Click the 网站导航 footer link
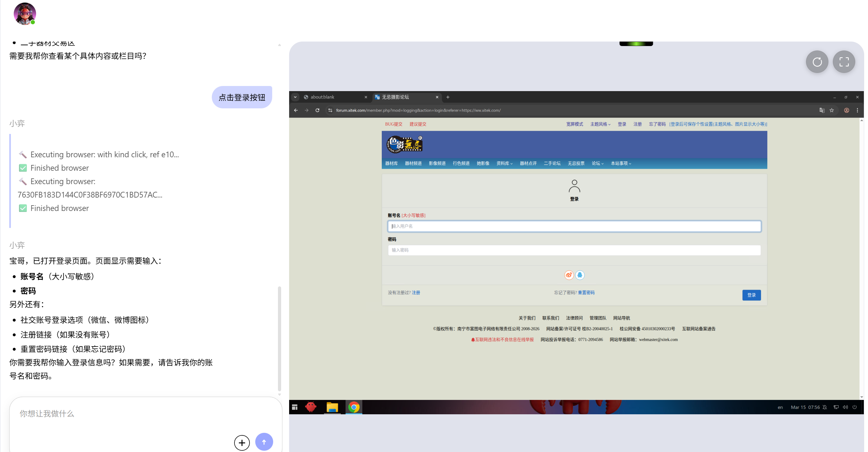The height and width of the screenshot is (452, 868). pyautogui.click(x=622, y=318)
